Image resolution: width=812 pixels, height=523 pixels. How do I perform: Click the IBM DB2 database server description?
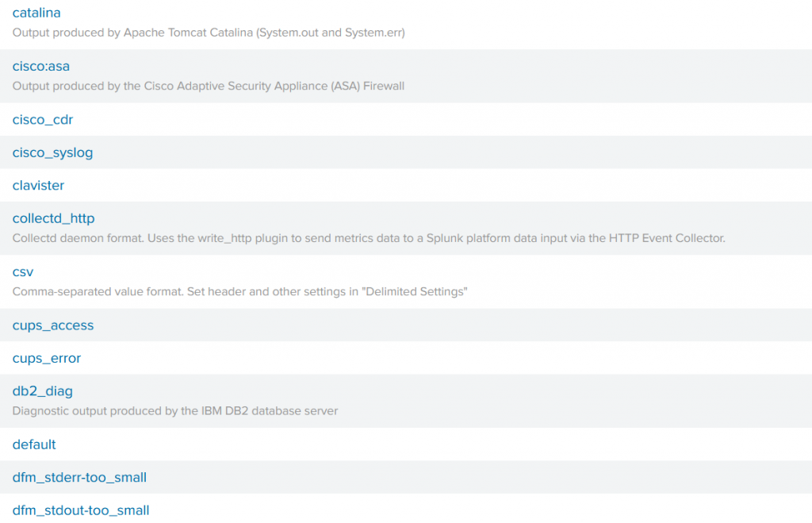[175, 411]
